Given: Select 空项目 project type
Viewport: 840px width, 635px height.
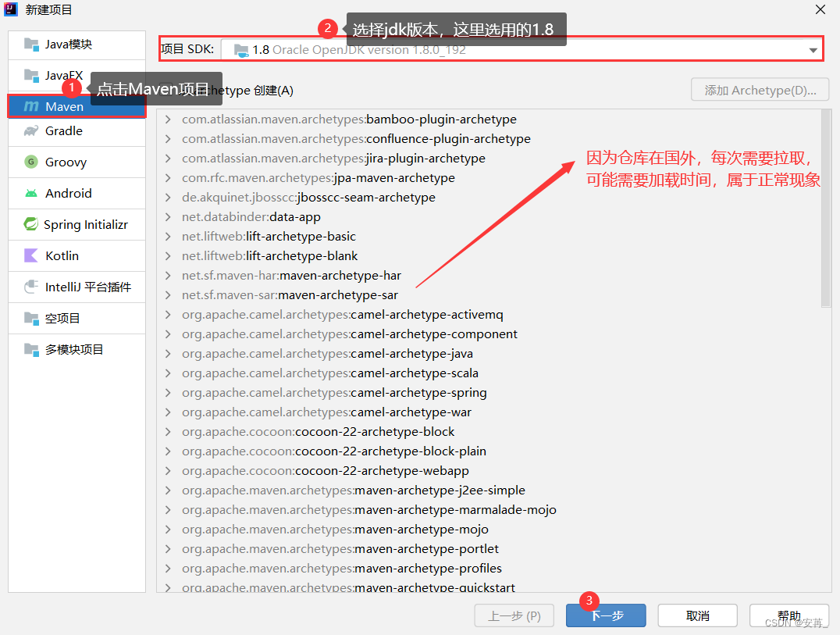Looking at the screenshot, I should pyautogui.click(x=77, y=319).
